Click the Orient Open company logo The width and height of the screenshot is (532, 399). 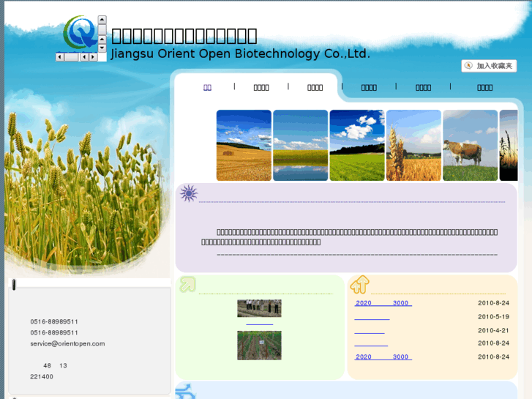78,32
